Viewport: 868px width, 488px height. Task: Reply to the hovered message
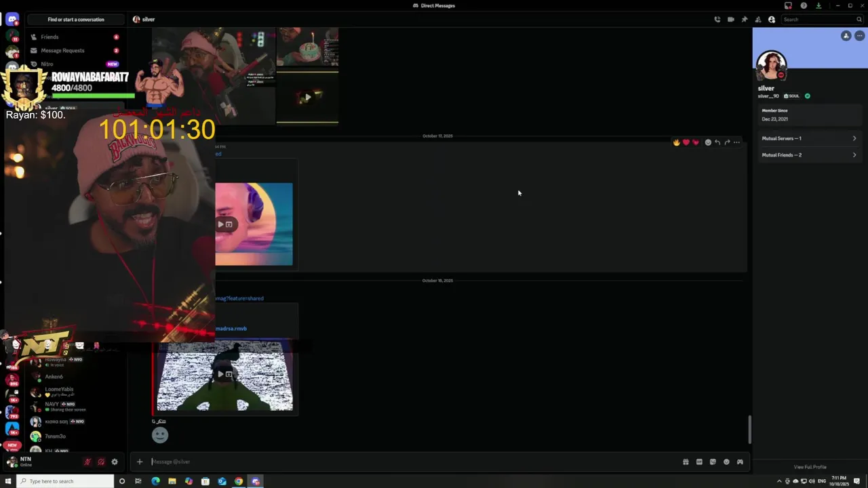point(717,142)
